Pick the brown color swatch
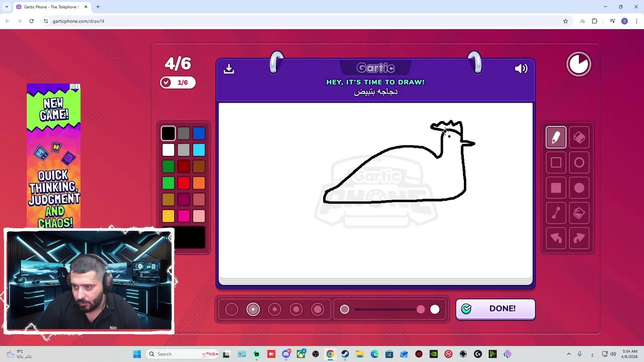Viewport: 644px width, 362px height. [199, 166]
